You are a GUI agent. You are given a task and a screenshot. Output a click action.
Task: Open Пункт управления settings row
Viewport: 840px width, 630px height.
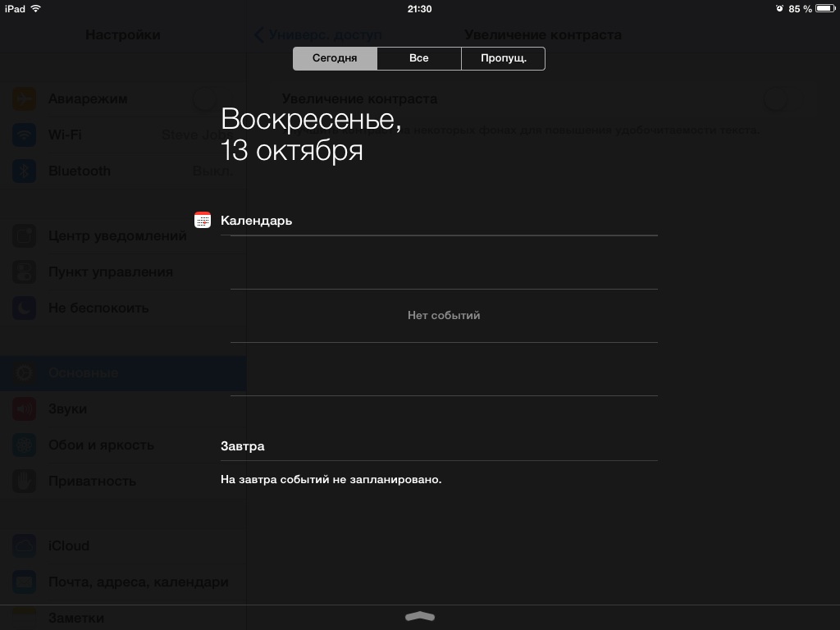123,272
